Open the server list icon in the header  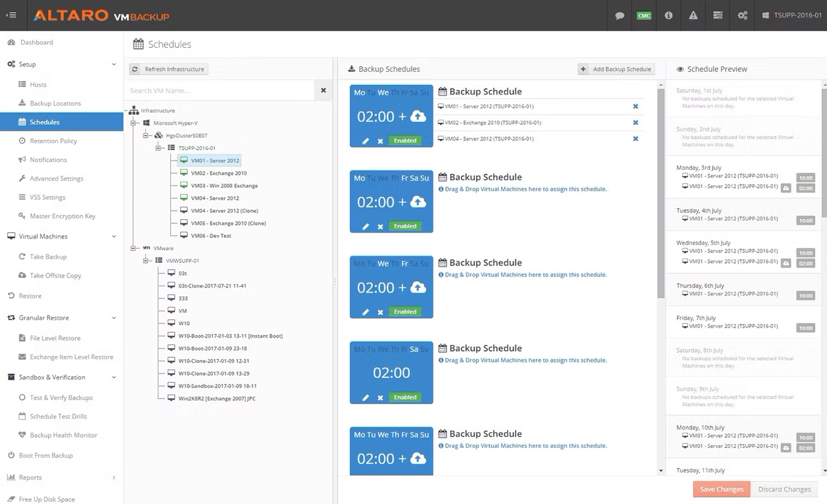tap(718, 15)
